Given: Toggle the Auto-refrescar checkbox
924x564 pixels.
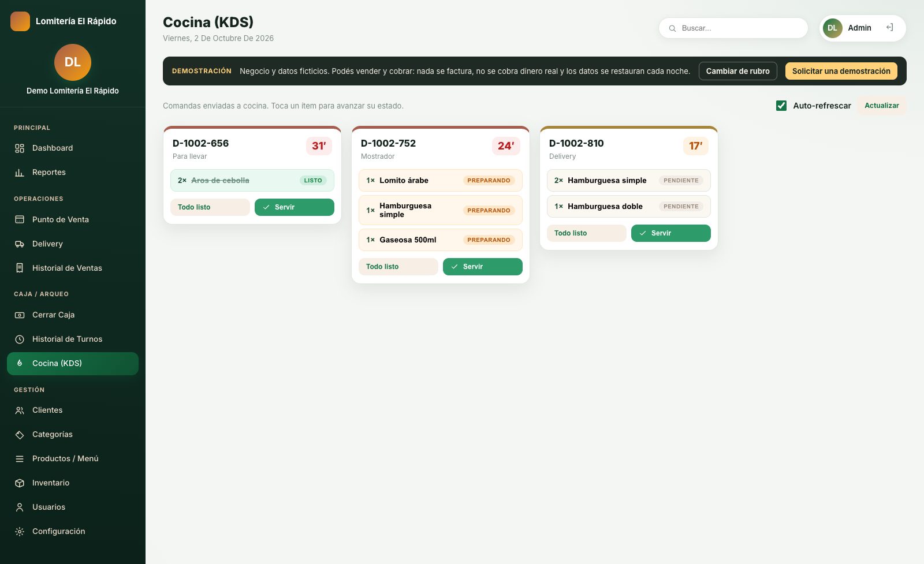Looking at the screenshot, I should click(781, 106).
